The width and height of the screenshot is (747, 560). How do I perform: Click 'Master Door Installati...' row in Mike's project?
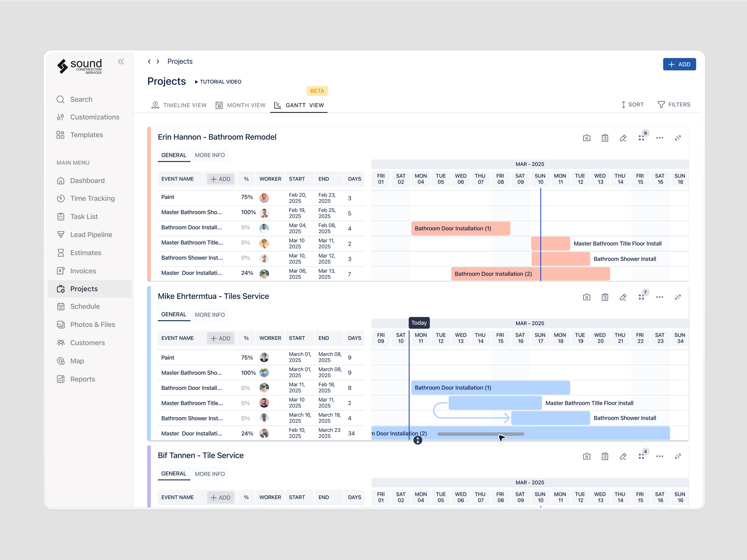tap(261, 434)
